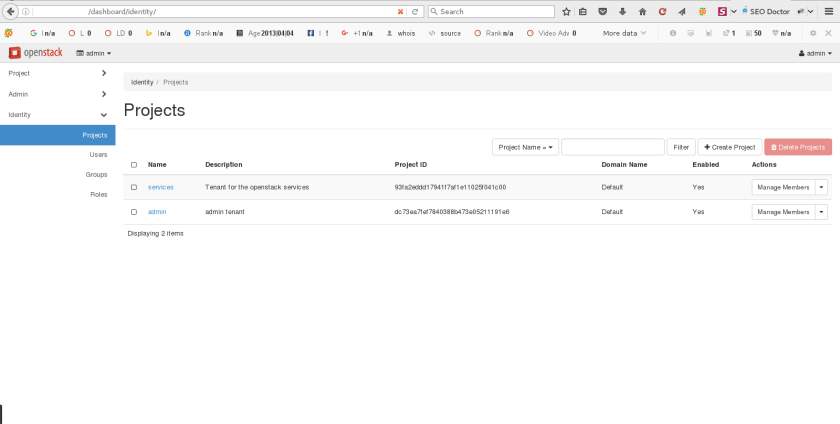Click the admin Project ID value
Viewport: 840px width, 424px height.
(452, 212)
